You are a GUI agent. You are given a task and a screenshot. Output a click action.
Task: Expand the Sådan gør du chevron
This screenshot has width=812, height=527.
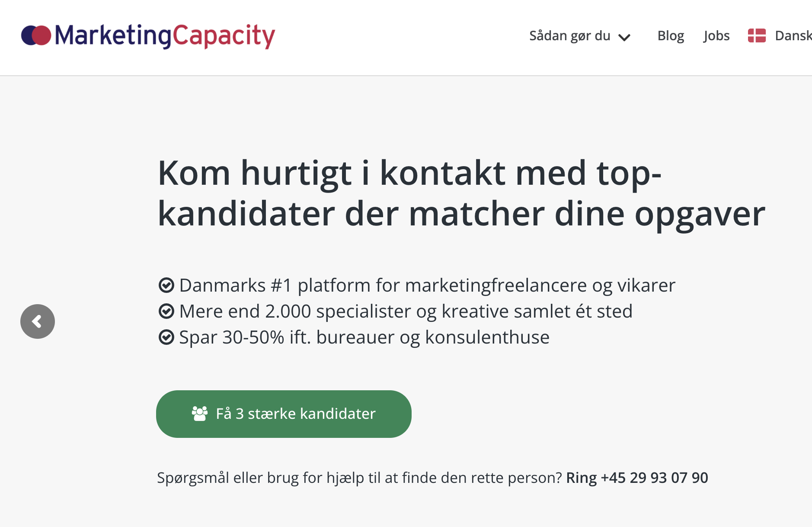tap(624, 37)
